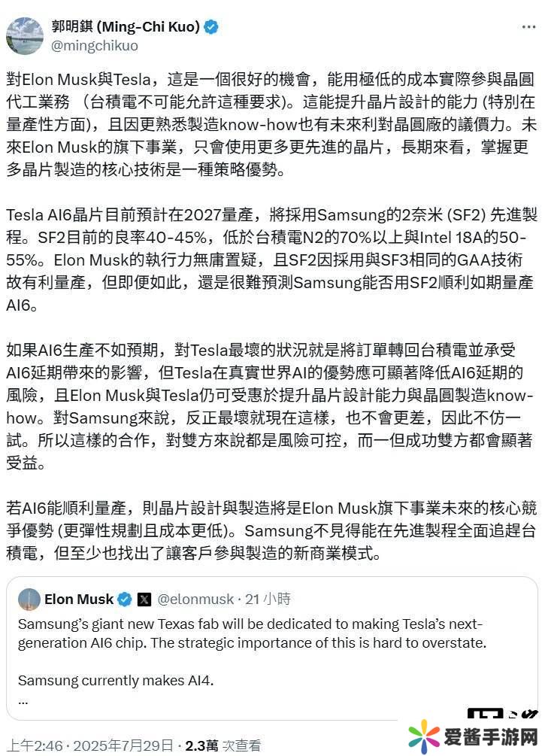Click the paragraph starting Tesla AI6晶片目前預計
The height and width of the screenshot is (756, 548).
click(x=271, y=260)
